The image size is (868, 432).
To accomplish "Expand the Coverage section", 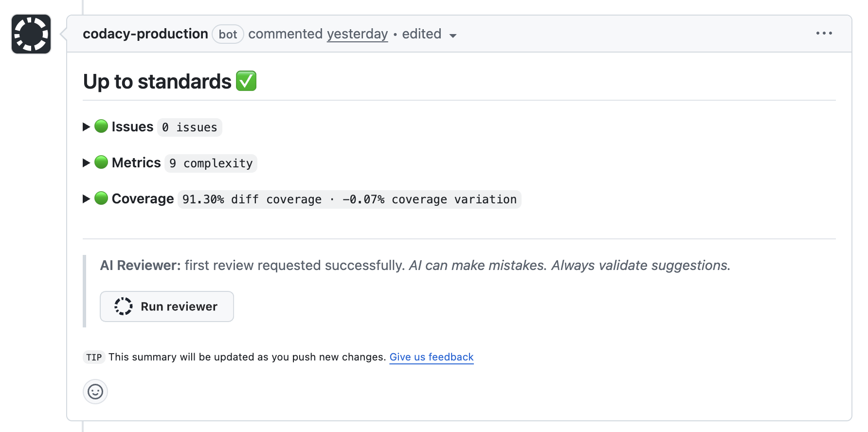I will pyautogui.click(x=85, y=198).
